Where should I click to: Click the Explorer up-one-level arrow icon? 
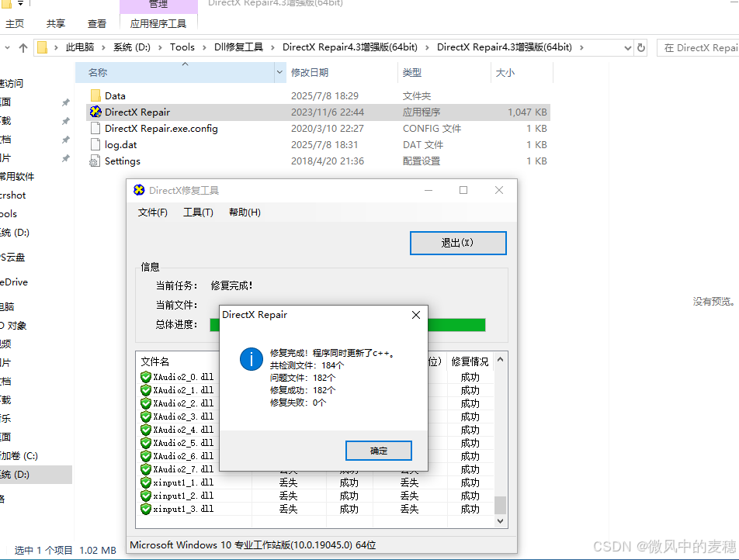pos(23,47)
